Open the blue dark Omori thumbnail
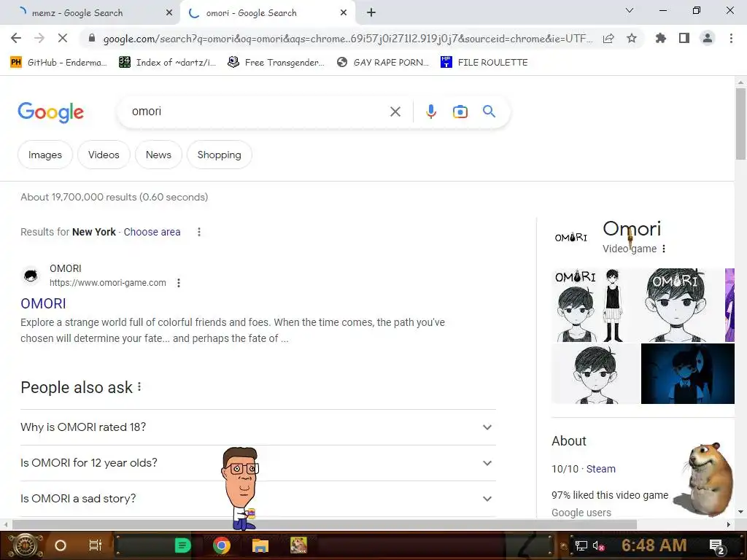747x560 pixels. (x=687, y=374)
